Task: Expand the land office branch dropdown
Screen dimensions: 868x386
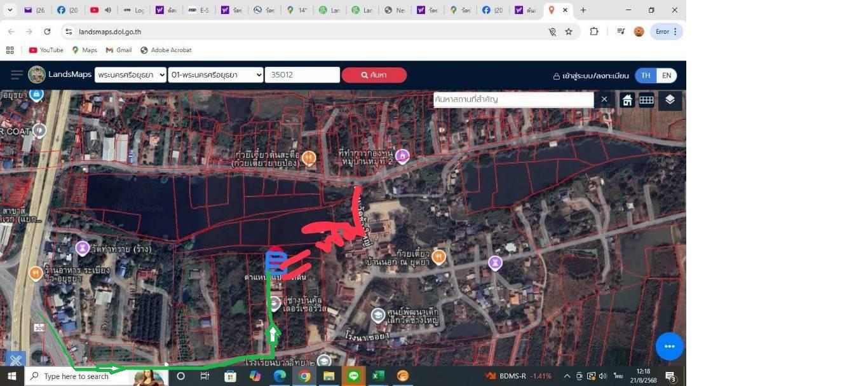Action: (x=215, y=75)
